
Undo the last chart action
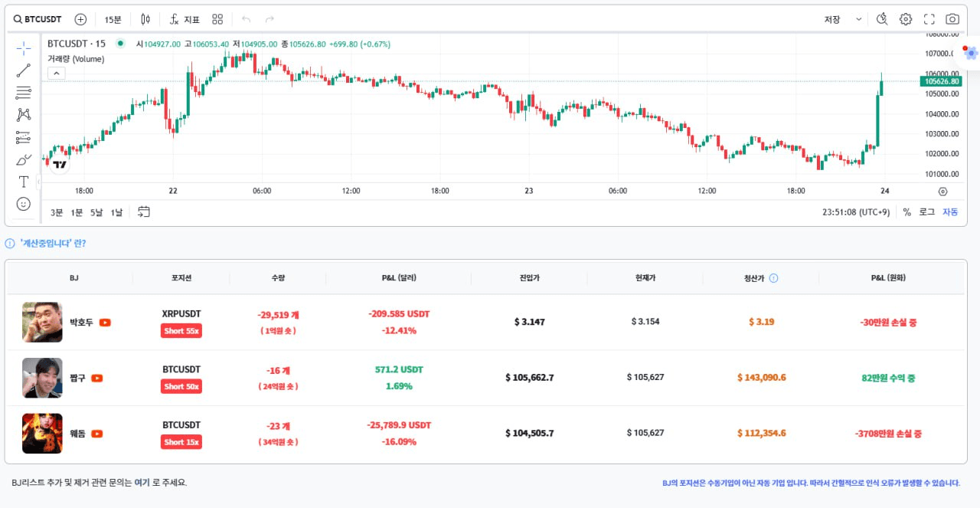(246, 19)
